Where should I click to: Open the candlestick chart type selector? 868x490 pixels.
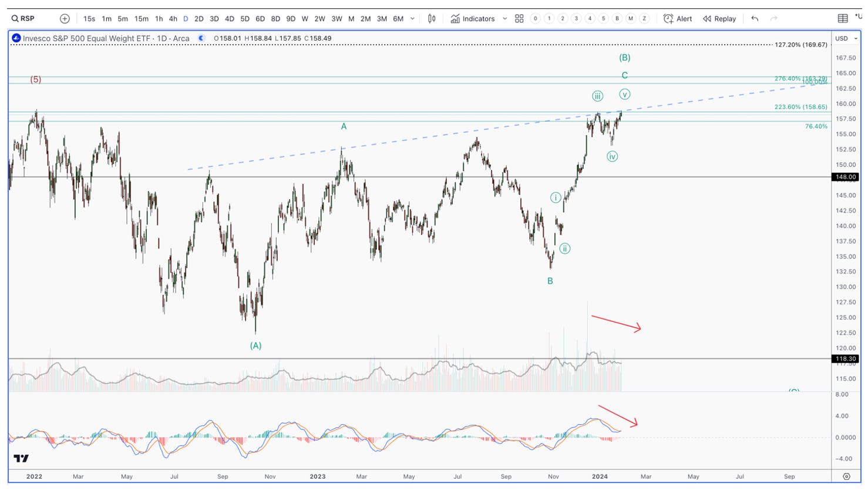point(432,19)
